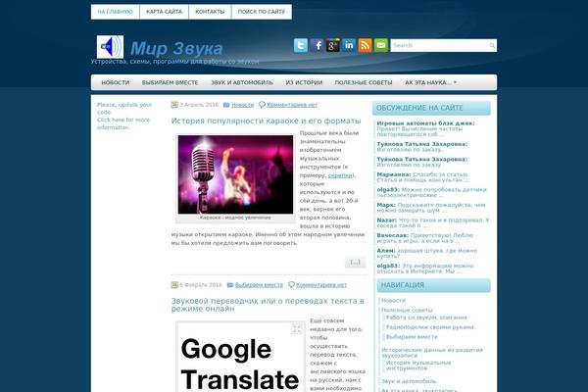Open the Google Plus social icon

[x=333, y=45]
